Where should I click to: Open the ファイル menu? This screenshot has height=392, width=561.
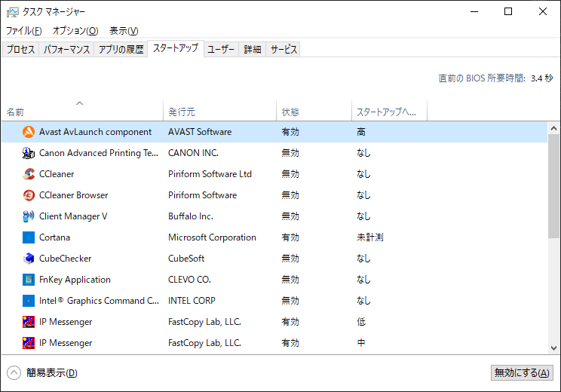(x=24, y=31)
